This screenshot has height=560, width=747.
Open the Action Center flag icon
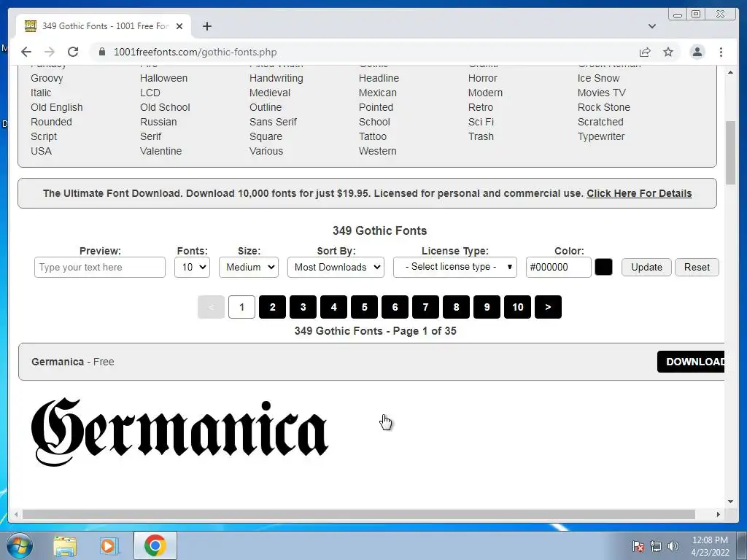coord(638,546)
